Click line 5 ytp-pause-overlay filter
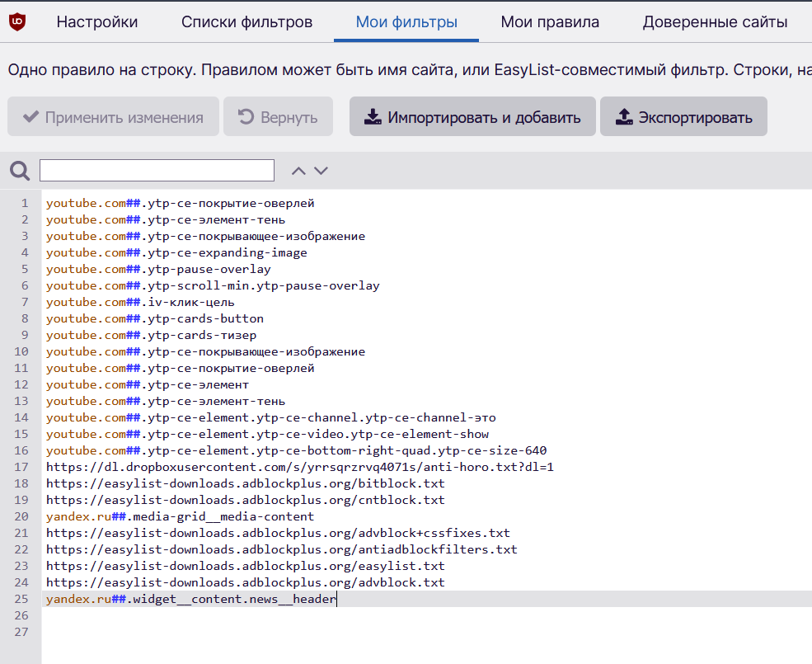The image size is (812, 664). [x=158, y=270]
